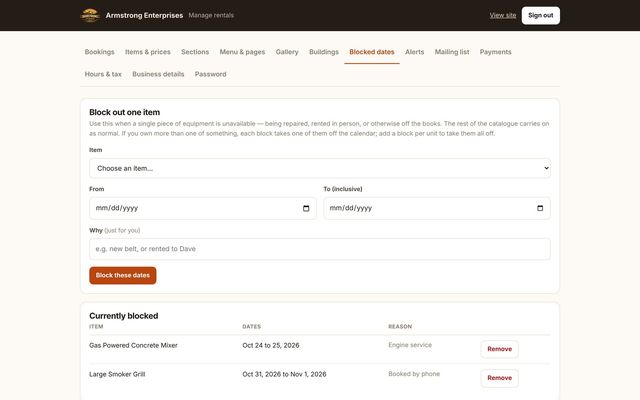640x400 pixels.
Task: Select Large Smoker Grill item text
Action: pos(117,374)
